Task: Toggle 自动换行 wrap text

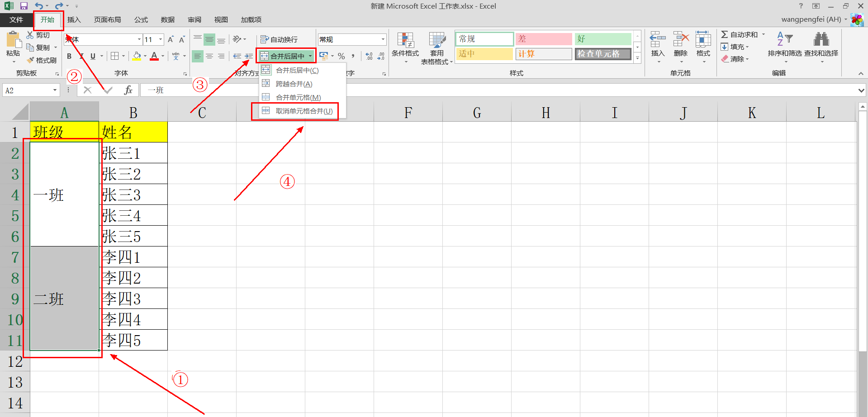Action: (280, 40)
